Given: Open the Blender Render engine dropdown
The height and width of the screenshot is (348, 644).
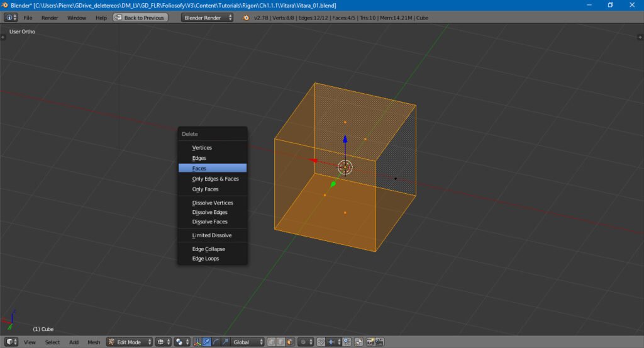Looking at the screenshot, I should (x=207, y=18).
